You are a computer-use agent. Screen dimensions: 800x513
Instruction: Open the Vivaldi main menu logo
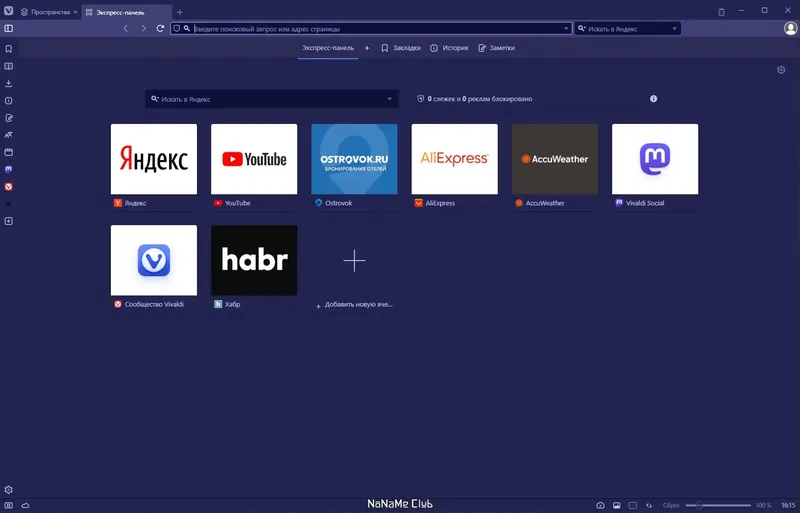pyautogui.click(x=9, y=11)
